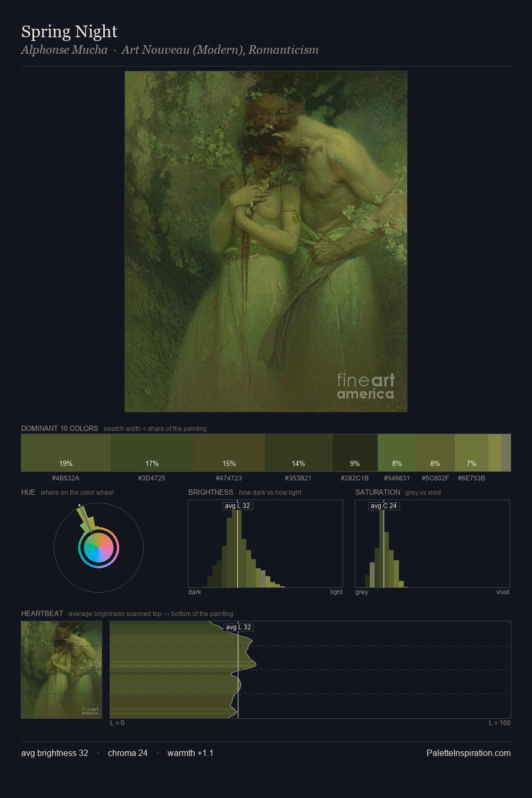Click the Spring Night title
Image resolution: width=532 pixels, height=798 pixels.
pos(69,32)
